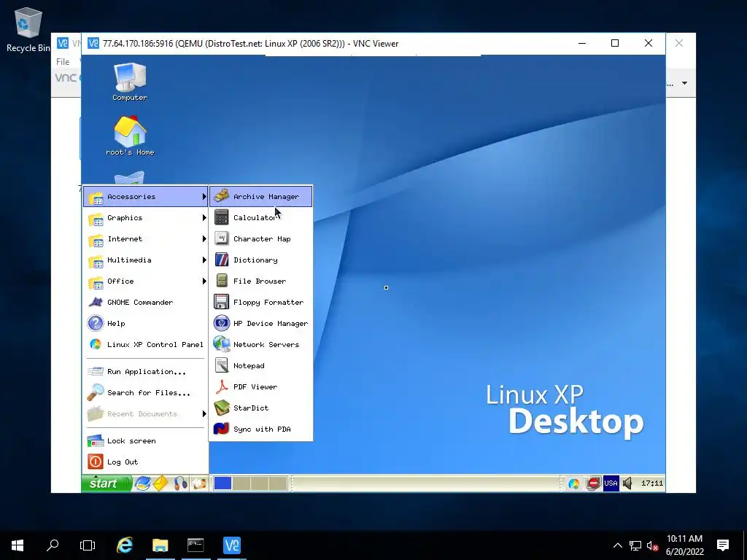The image size is (747, 560).
Task: Open Floppy Formatter entry
Action: click(260, 302)
